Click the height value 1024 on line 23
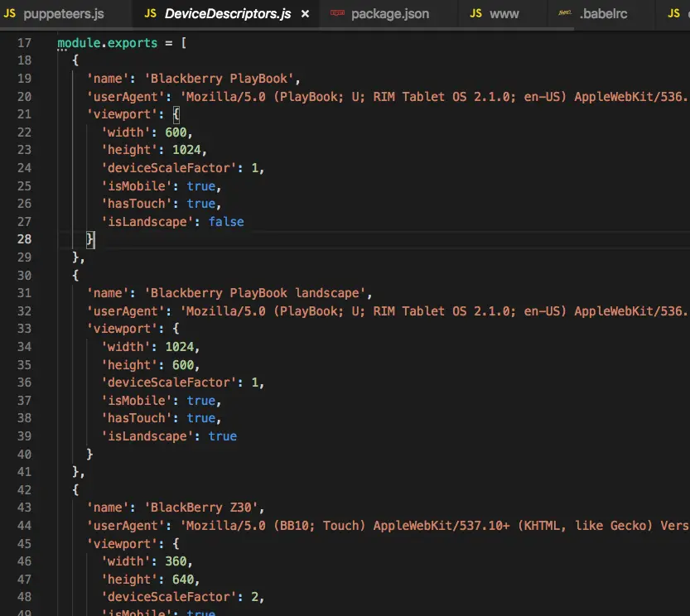This screenshot has width=690, height=616. pyautogui.click(x=186, y=150)
